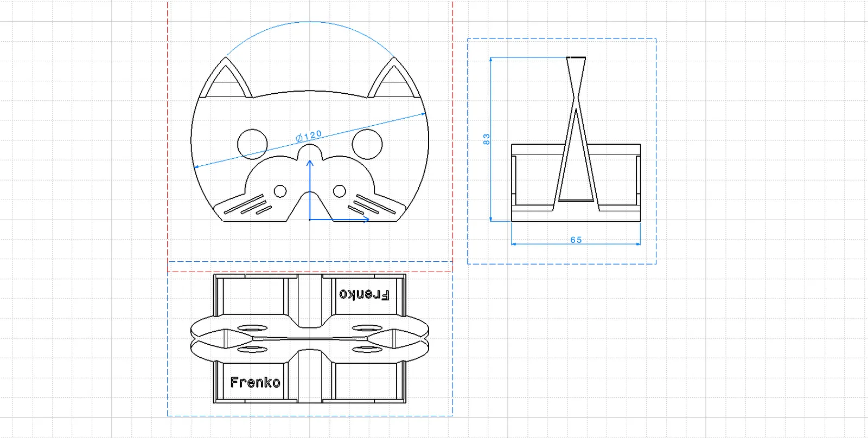Click the cat's left ear outline
Viewport: 868px width, 438px height.
pyautogui.click(x=226, y=78)
